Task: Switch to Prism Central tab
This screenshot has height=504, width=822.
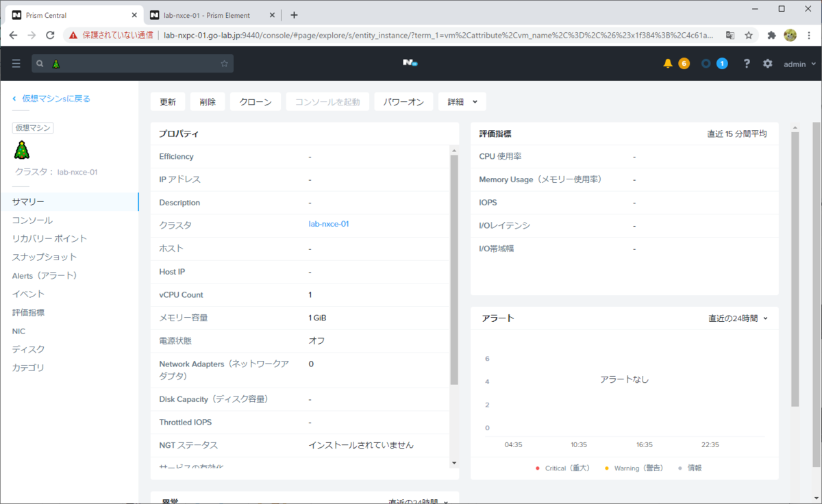Action: click(x=73, y=15)
